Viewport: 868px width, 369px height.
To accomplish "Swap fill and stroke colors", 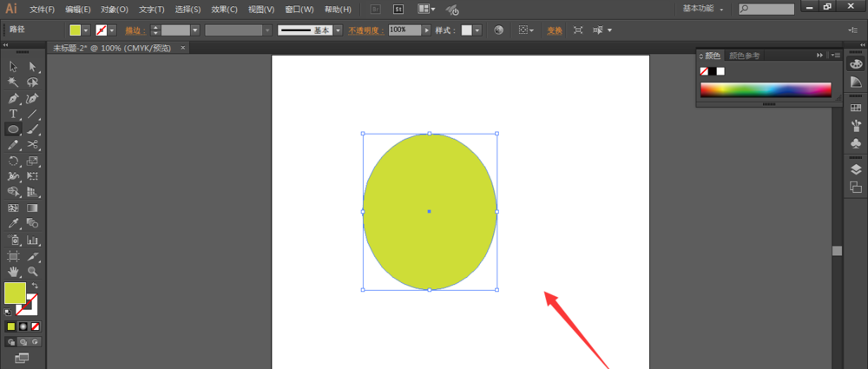I will coord(35,286).
